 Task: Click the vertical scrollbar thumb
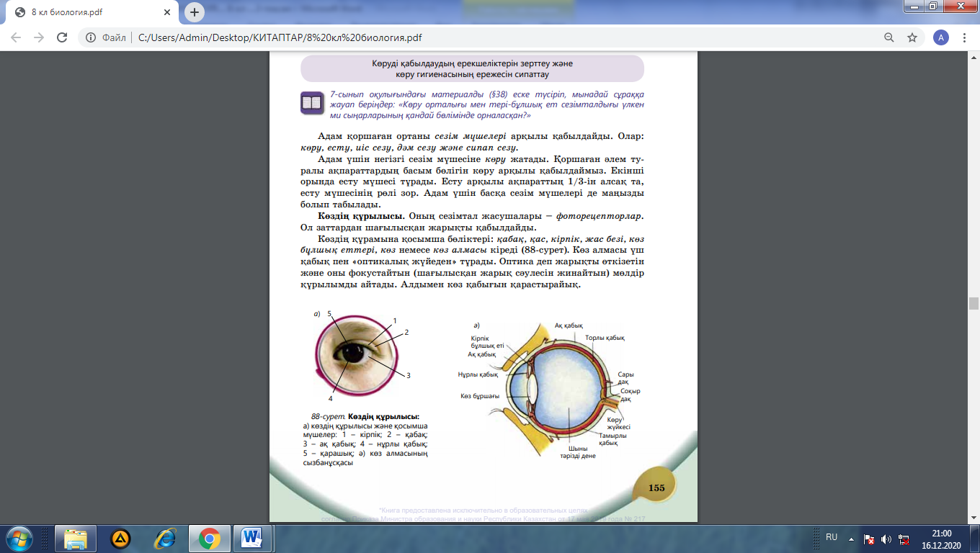(974, 303)
